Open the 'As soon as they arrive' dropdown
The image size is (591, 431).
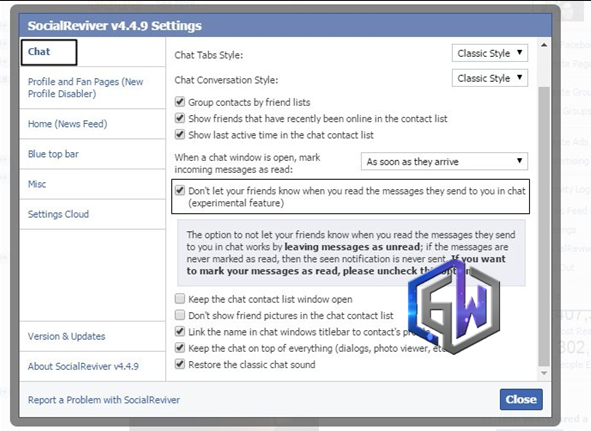click(444, 161)
